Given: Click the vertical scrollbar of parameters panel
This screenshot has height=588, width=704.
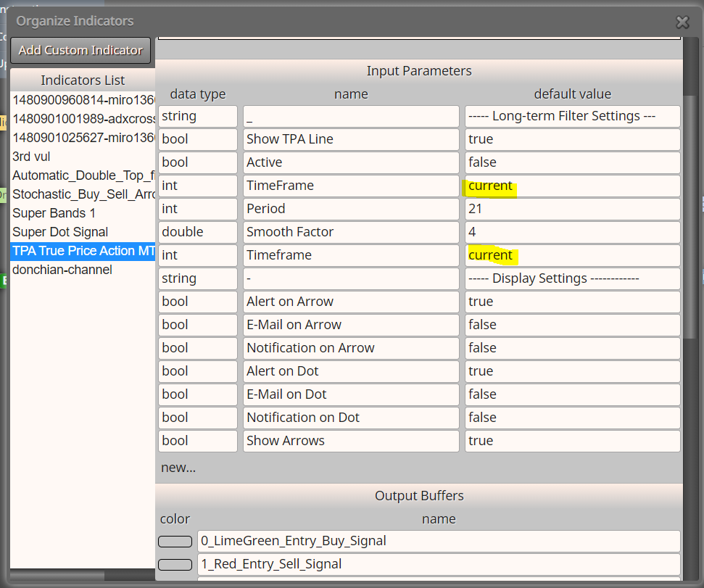Looking at the screenshot, I should [689, 215].
